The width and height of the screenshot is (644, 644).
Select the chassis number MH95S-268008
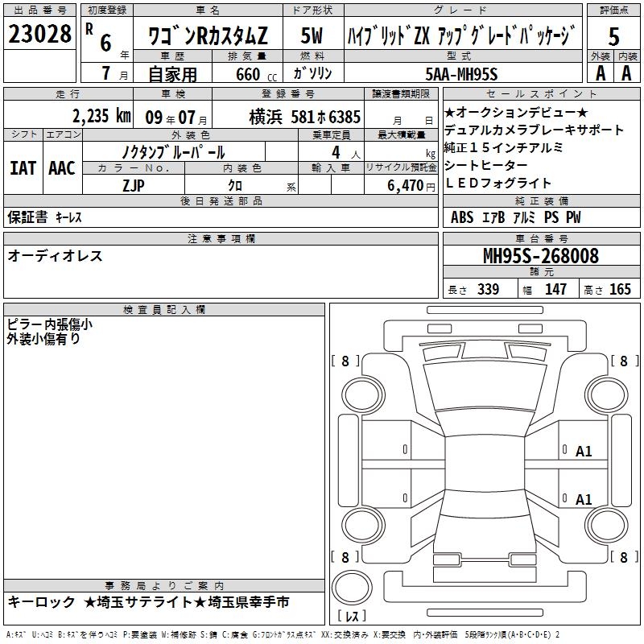540,256
